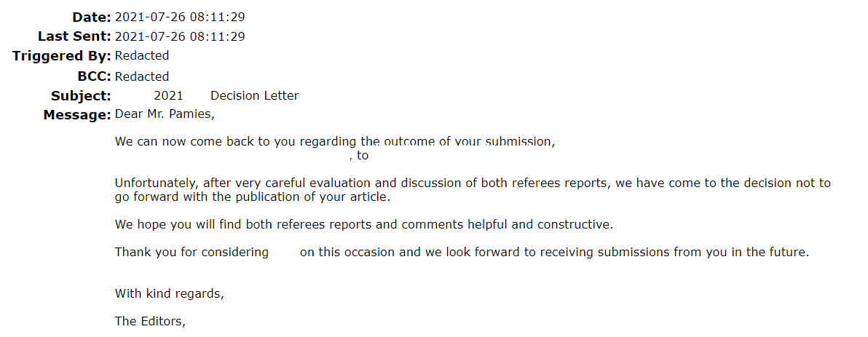Click the line about the submission outcome

pyautogui.click(x=335, y=142)
